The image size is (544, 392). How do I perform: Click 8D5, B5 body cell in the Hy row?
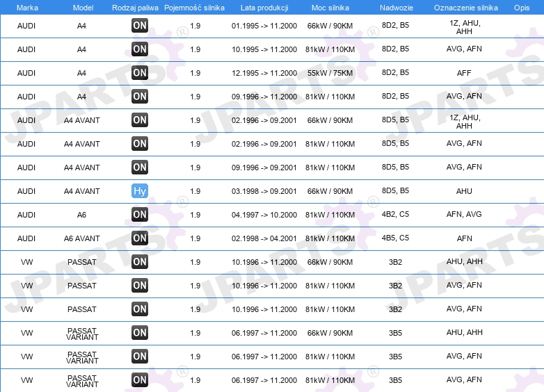pyautogui.click(x=395, y=190)
